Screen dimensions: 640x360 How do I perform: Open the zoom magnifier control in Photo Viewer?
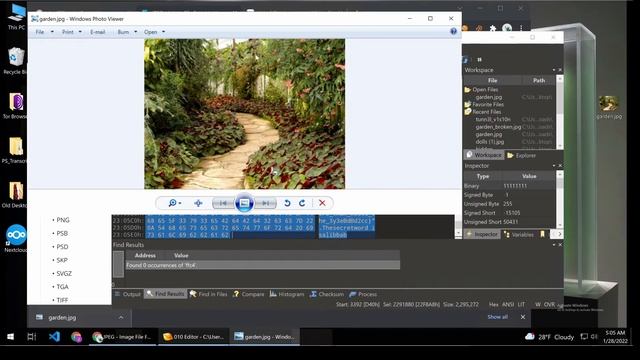[175, 203]
